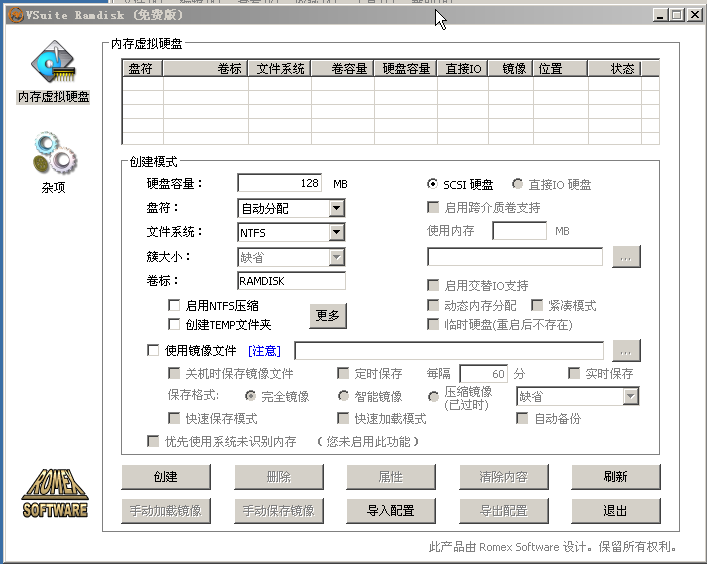Click the 手动加载镜像 button
Viewport: 707px width, 564px height.
coord(166,510)
